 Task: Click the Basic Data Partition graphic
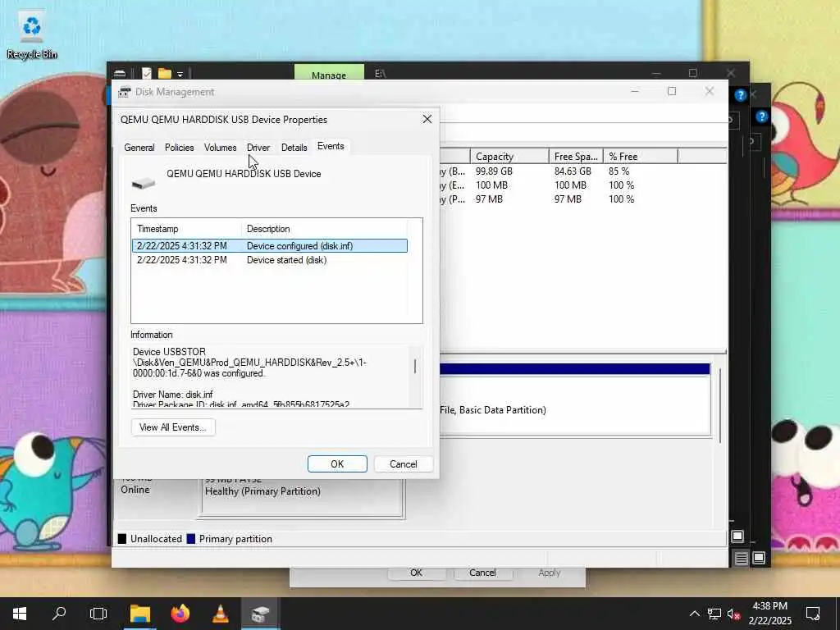tap(575, 399)
